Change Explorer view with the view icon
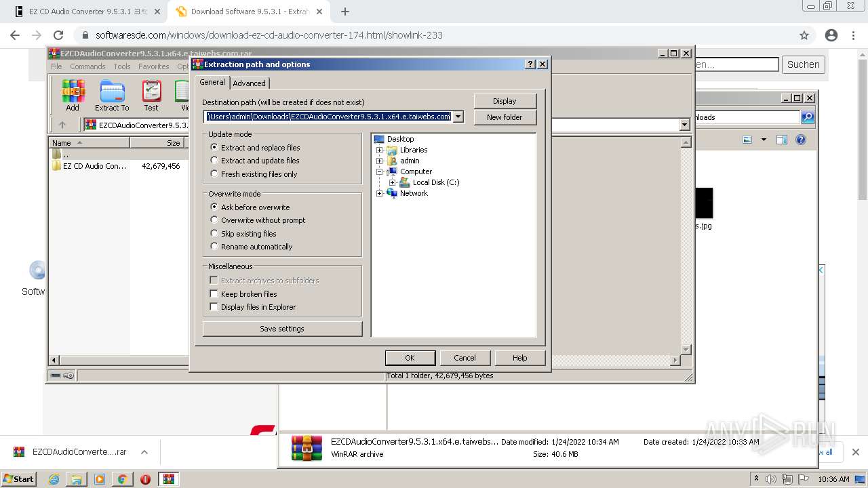868x488 pixels. [x=747, y=140]
